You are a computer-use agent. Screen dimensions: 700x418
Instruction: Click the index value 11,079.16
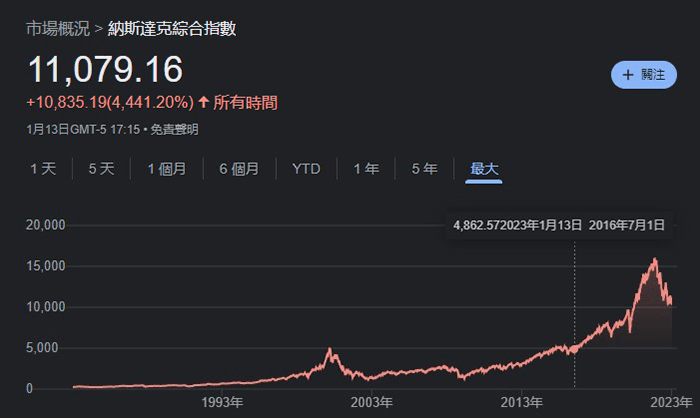105,69
